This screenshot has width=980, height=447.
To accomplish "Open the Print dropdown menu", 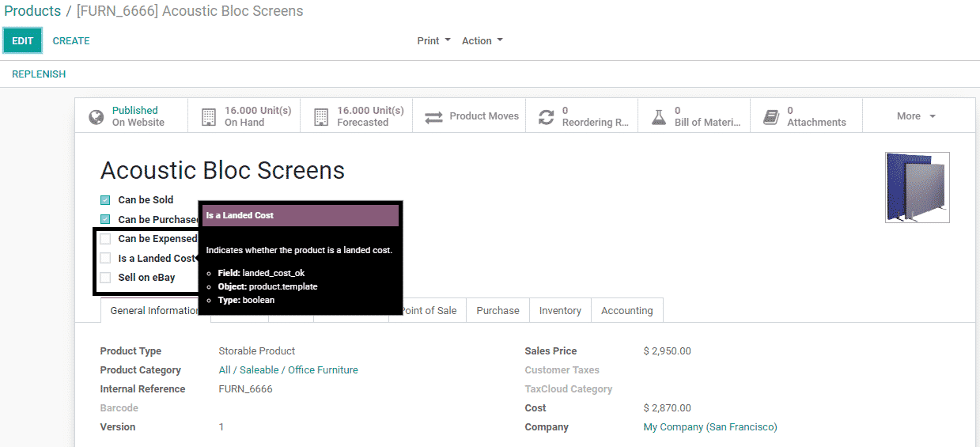I will [433, 41].
